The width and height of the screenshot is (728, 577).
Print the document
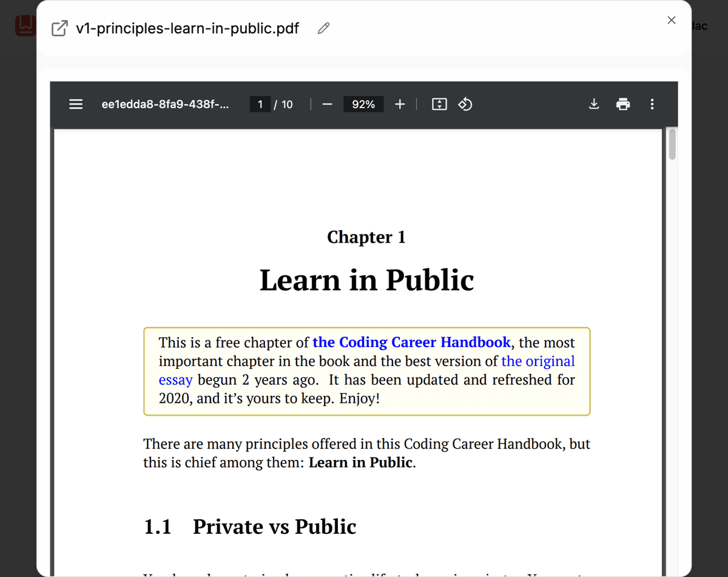tap(623, 104)
